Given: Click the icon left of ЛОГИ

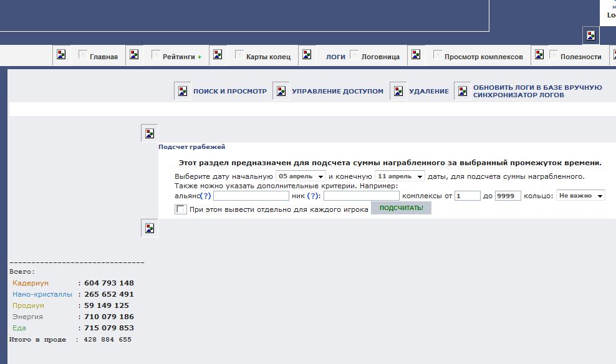Looking at the screenshot, I should pyautogui.click(x=307, y=55).
